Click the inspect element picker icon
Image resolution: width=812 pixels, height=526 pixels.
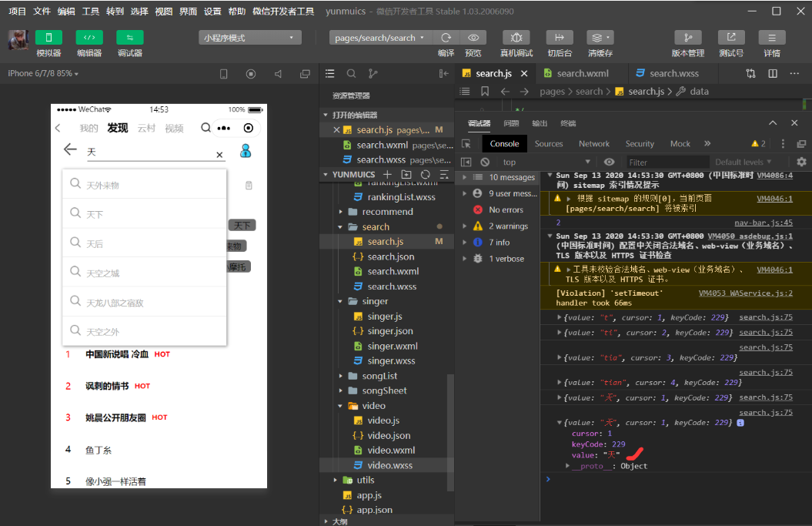466,143
